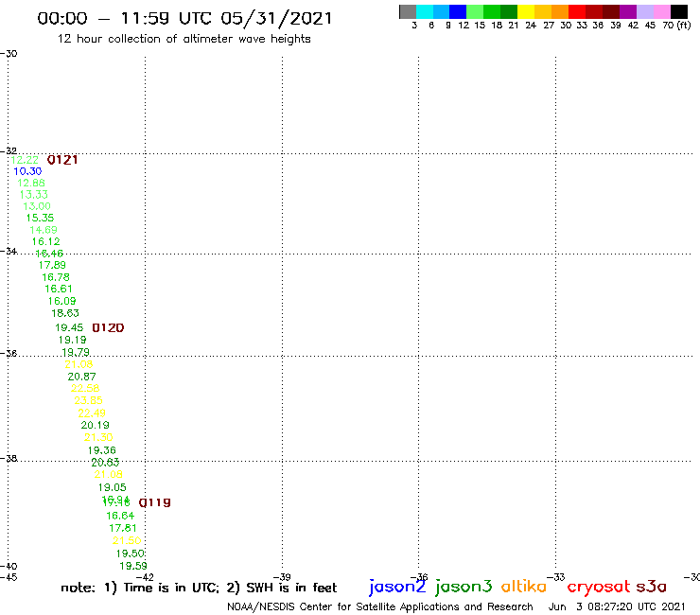Click the jason2 satellite legend label
The height and width of the screenshot is (615, 700).
click(x=397, y=587)
